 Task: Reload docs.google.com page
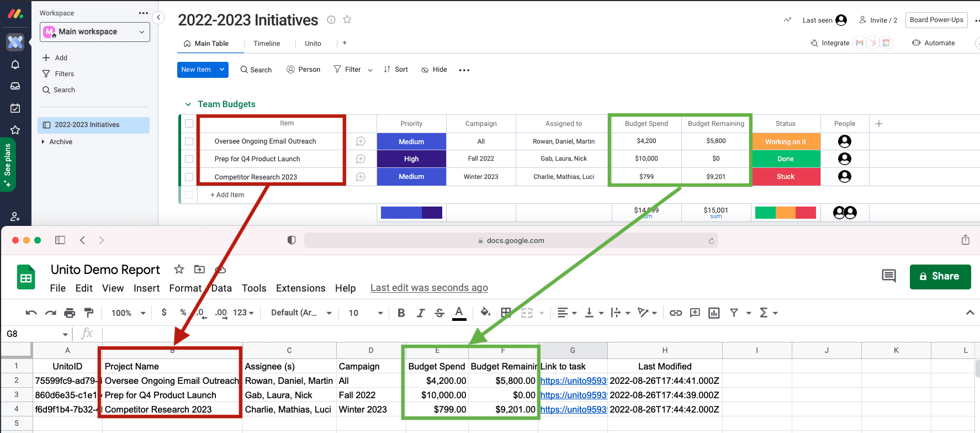pos(711,241)
